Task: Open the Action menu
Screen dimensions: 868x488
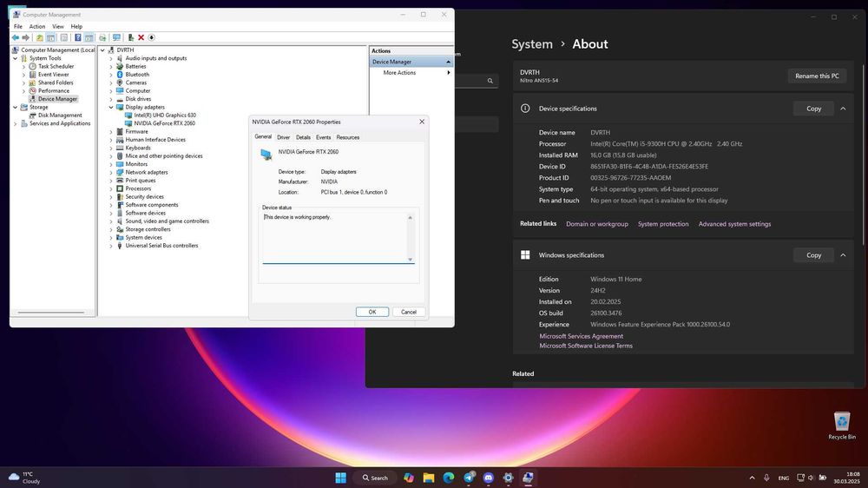Action: [x=37, y=27]
